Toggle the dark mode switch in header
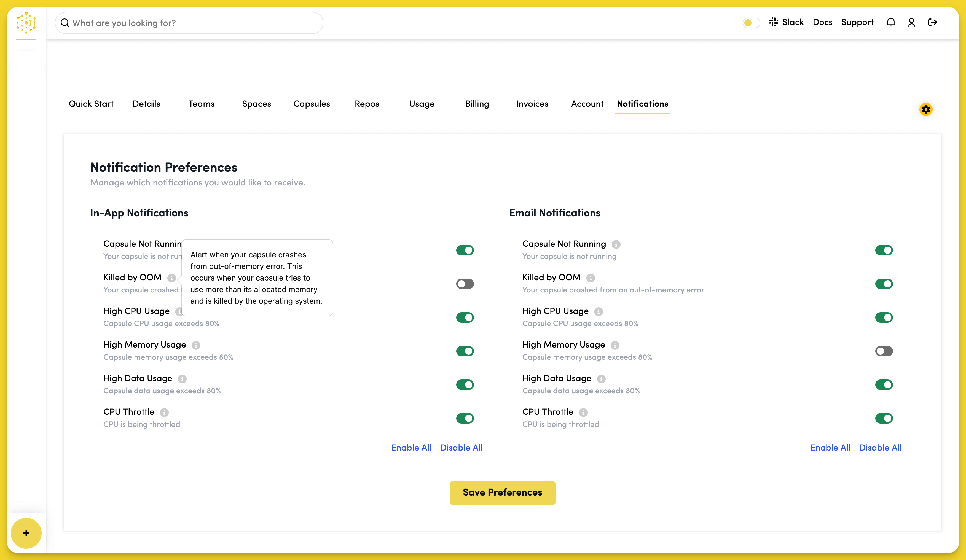This screenshot has width=966, height=560. (751, 23)
